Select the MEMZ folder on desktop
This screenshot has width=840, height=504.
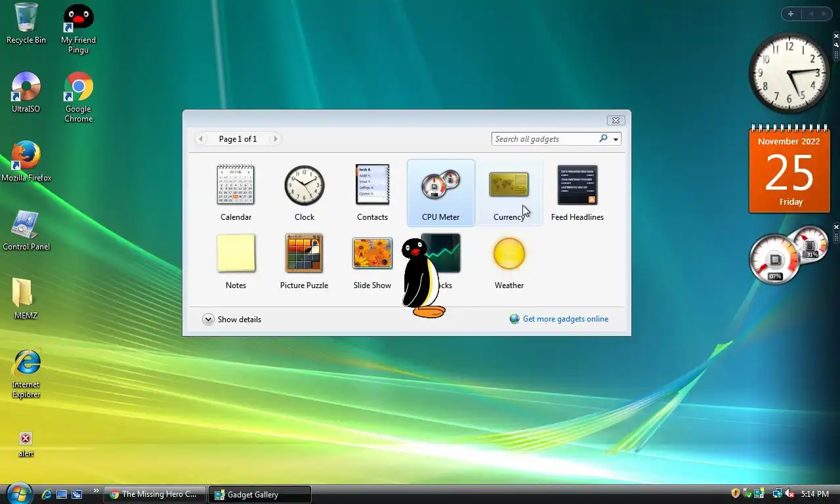[26, 299]
